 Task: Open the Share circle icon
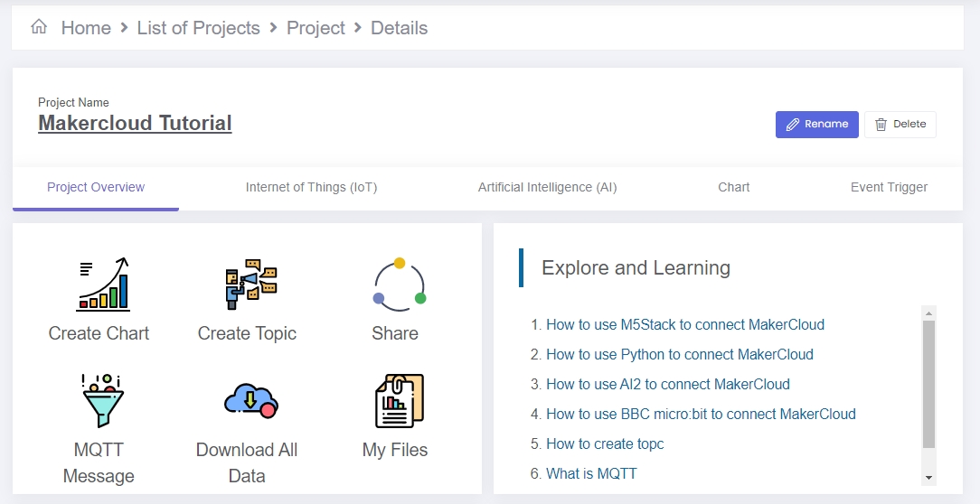[x=400, y=285]
